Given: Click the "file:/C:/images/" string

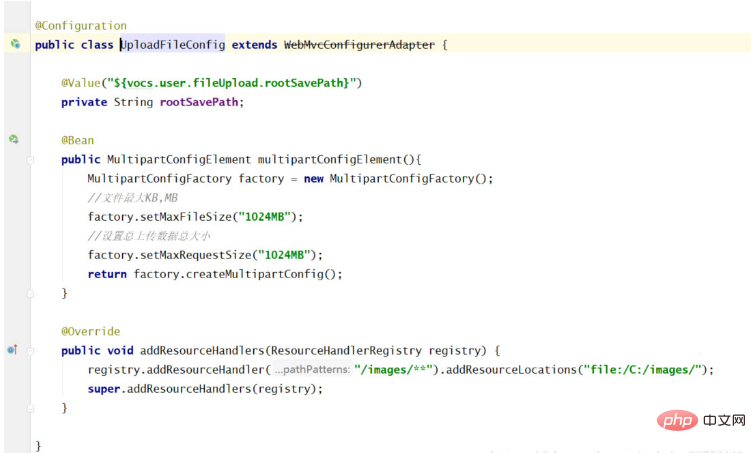Looking at the screenshot, I should [642, 370].
